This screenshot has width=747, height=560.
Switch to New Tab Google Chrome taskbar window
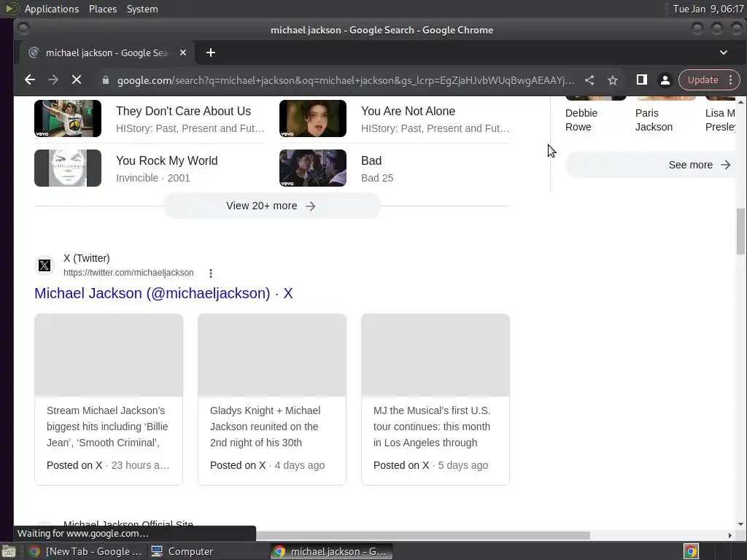pos(86,551)
